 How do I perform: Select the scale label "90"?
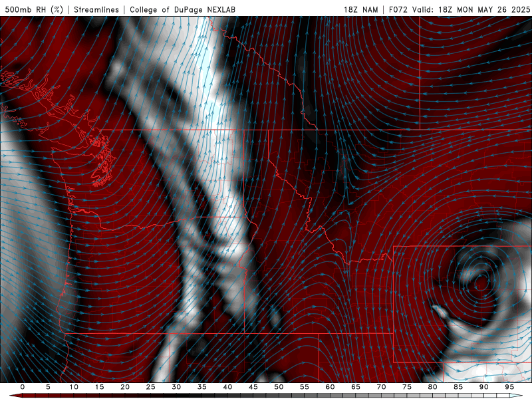click(x=483, y=387)
